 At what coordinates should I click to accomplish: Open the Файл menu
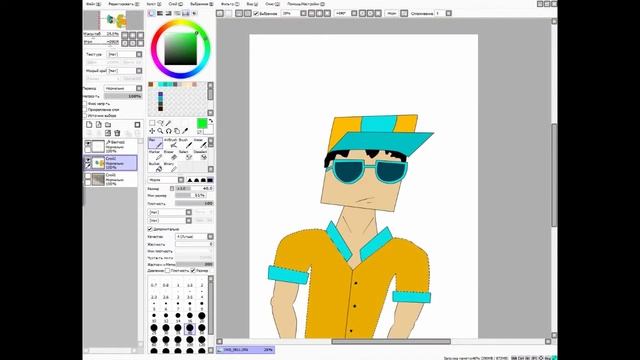pos(93,4)
